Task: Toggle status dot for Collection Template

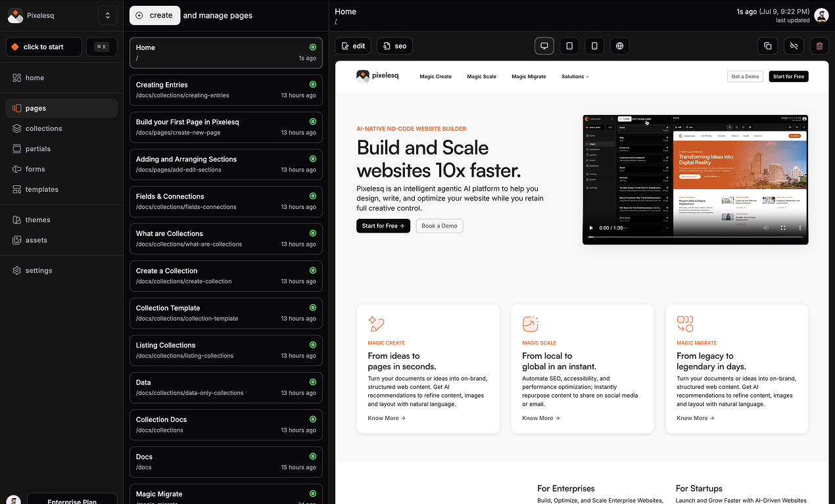Action: click(313, 308)
